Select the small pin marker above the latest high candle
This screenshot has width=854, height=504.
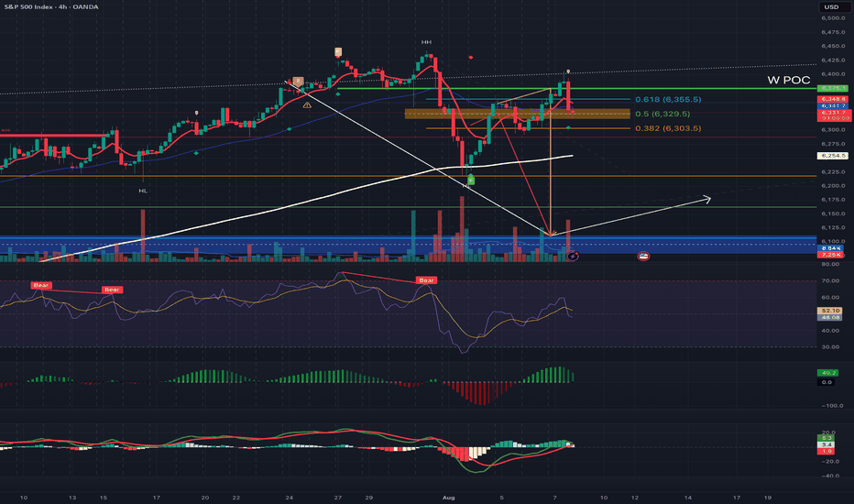569,71
